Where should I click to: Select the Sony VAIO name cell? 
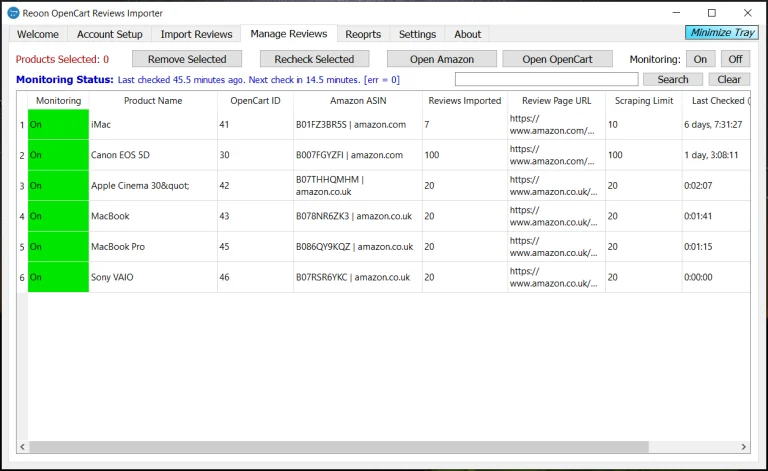(153, 277)
